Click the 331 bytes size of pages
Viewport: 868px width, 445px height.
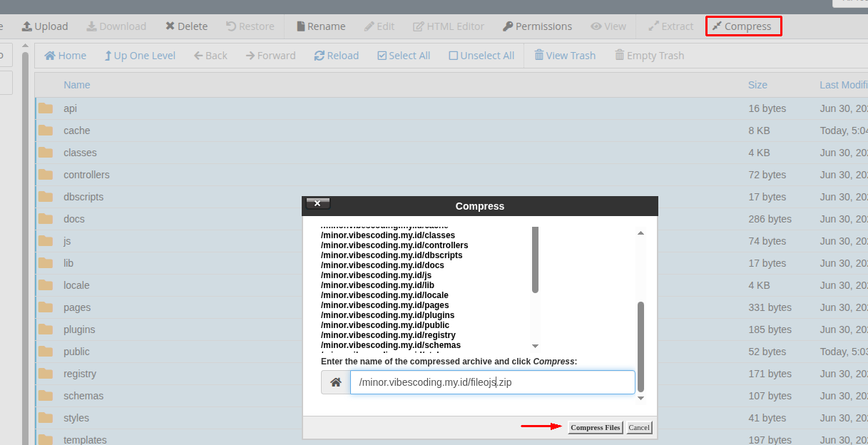pyautogui.click(x=770, y=307)
